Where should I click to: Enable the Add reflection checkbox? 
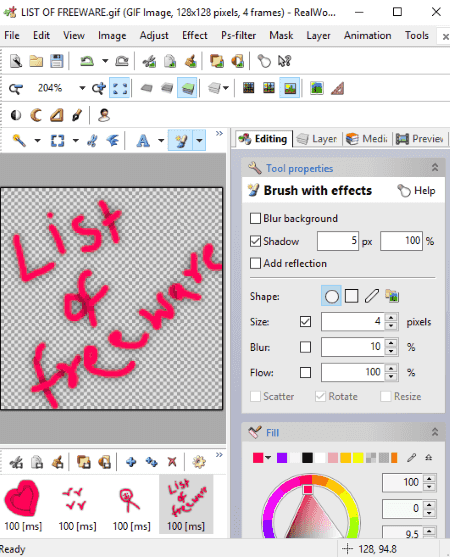pyautogui.click(x=255, y=264)
